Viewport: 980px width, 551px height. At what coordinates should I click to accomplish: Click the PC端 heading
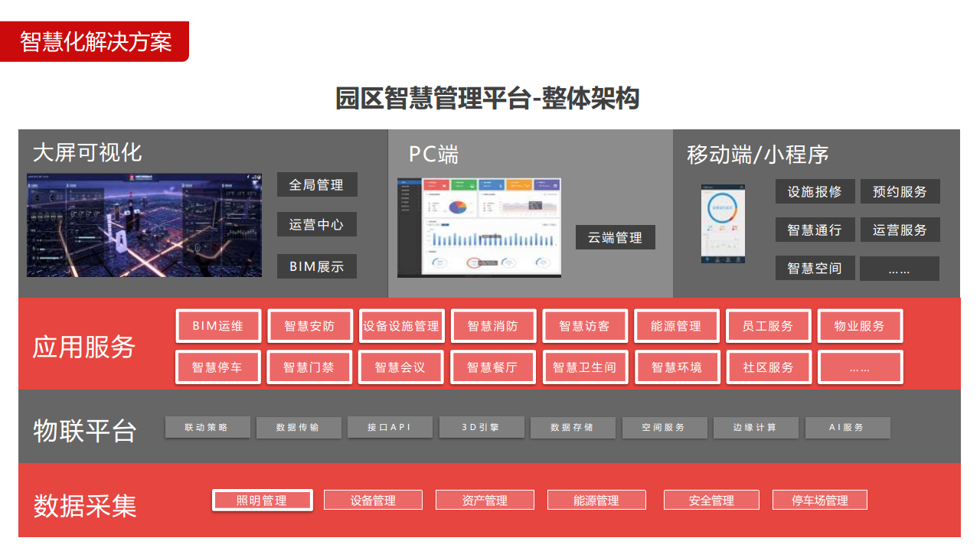(433, 154)
